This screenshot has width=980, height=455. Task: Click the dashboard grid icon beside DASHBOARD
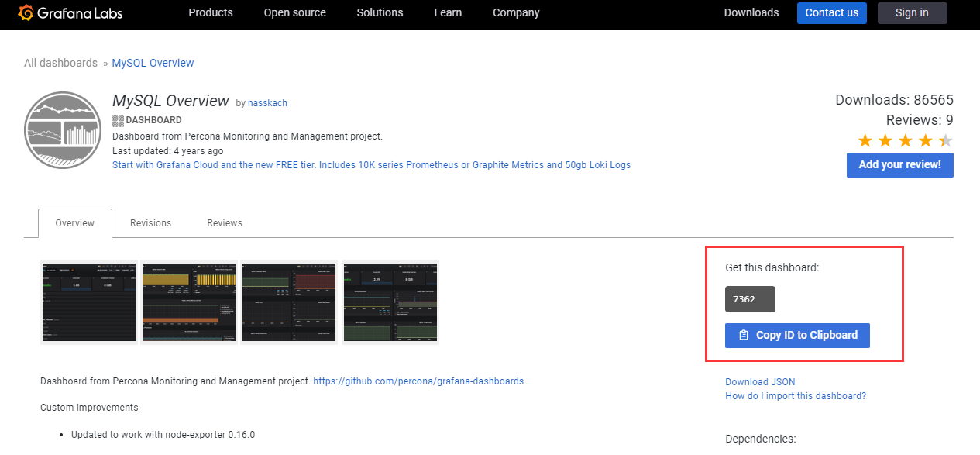(118, 120)
